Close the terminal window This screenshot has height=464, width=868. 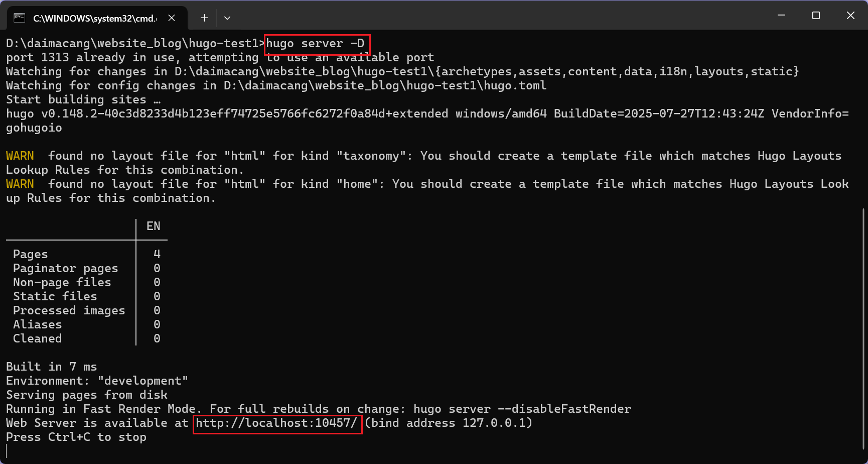[850, 16]
